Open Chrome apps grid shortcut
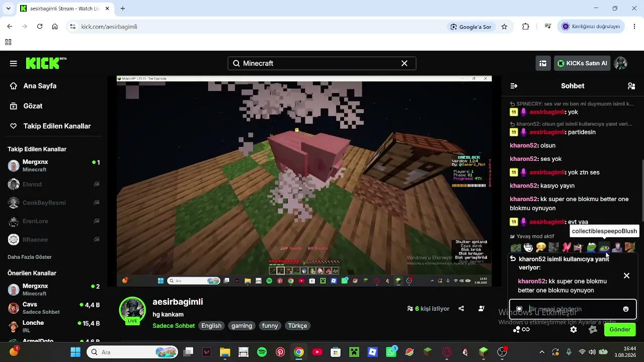 click(8, 42)
